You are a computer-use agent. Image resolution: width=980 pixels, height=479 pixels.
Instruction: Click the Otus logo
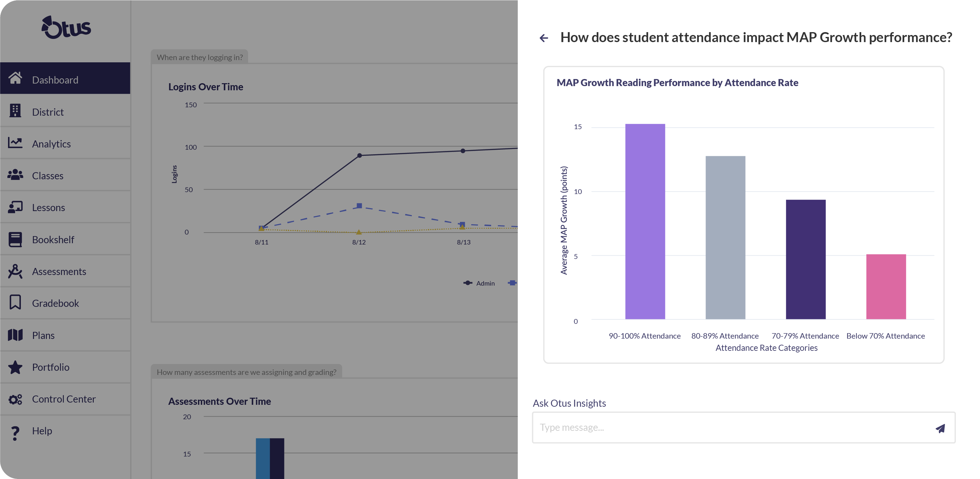[66, 27]
